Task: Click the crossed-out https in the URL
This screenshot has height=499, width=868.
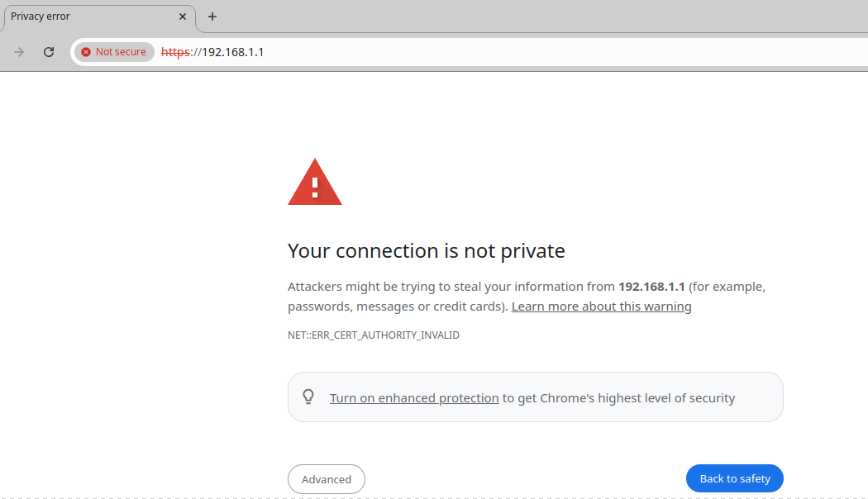Action: click(175, 52)
